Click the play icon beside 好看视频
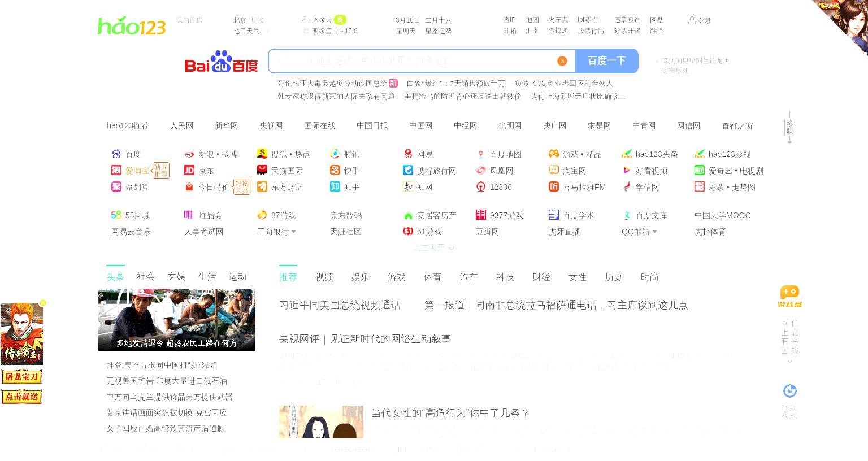The image size is (868, 461). tap(627, 170)
